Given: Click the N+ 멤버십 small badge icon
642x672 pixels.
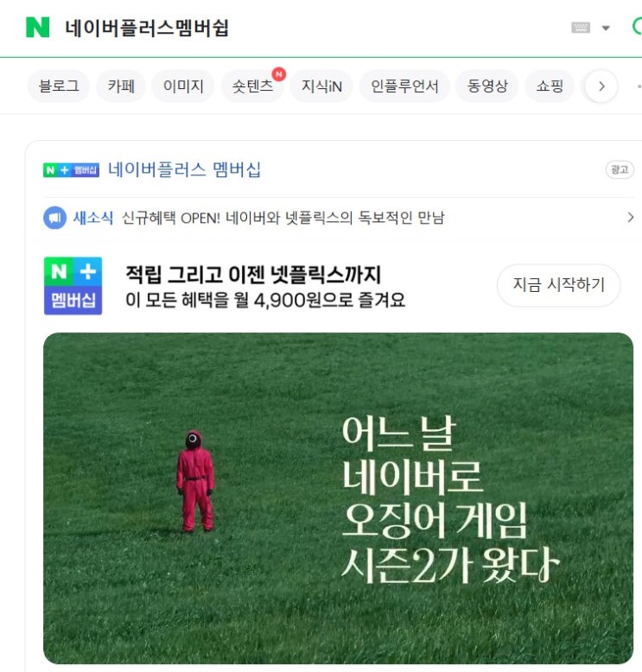Looking at the screenshot, I should (71, 170).
